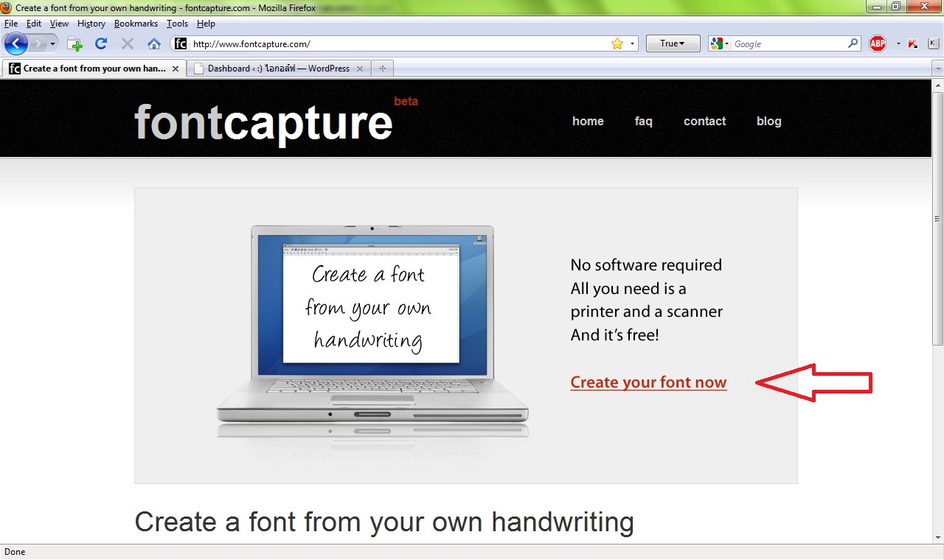Open a new tab with the plus button
This screenshot has width=944, height=560.
tap(382, 69)
